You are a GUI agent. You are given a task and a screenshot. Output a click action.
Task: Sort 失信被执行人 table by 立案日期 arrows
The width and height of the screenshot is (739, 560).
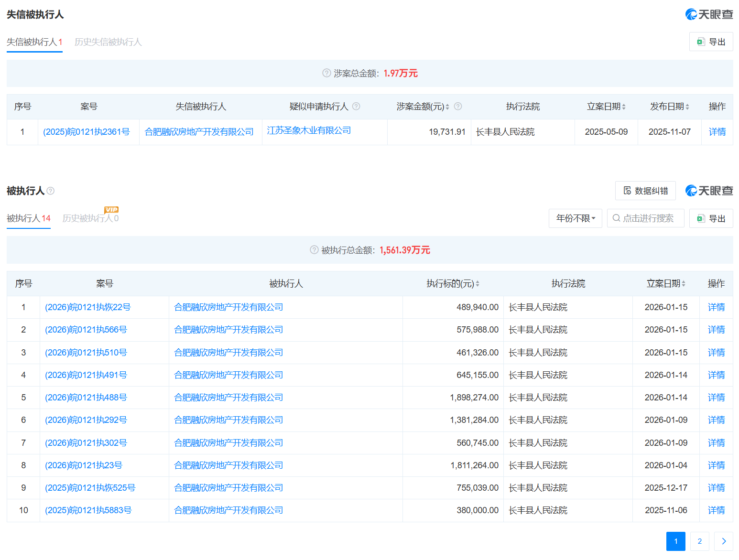pyautogui.click(x=624, y=107)
